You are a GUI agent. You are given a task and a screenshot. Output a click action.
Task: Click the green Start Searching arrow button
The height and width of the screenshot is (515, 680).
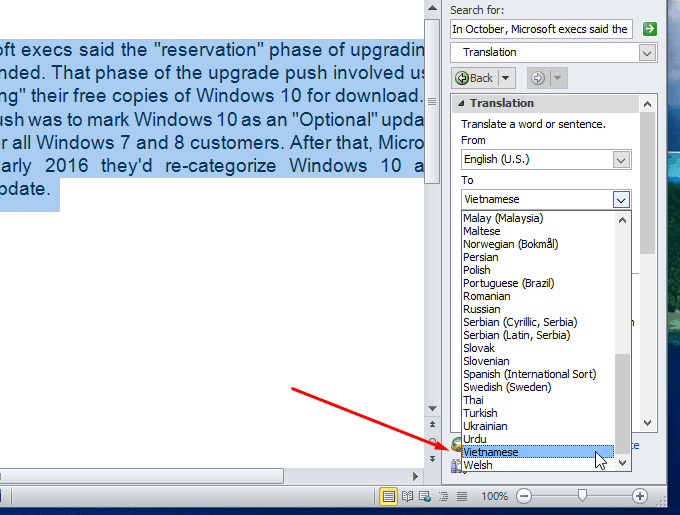point(650,29)
